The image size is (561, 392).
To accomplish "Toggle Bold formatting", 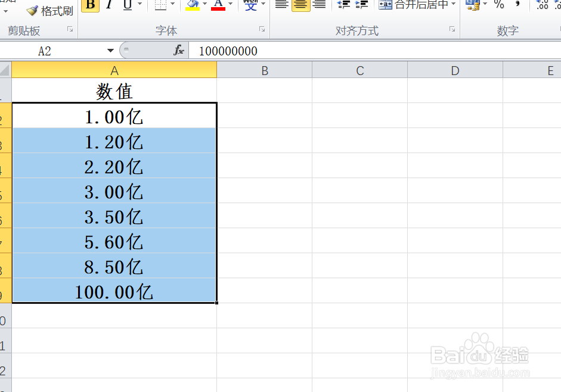I will click(91, 5).
